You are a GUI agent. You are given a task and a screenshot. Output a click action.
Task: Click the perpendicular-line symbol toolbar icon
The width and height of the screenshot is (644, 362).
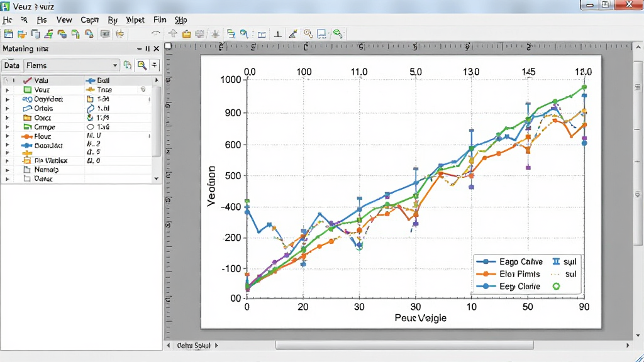278,34
